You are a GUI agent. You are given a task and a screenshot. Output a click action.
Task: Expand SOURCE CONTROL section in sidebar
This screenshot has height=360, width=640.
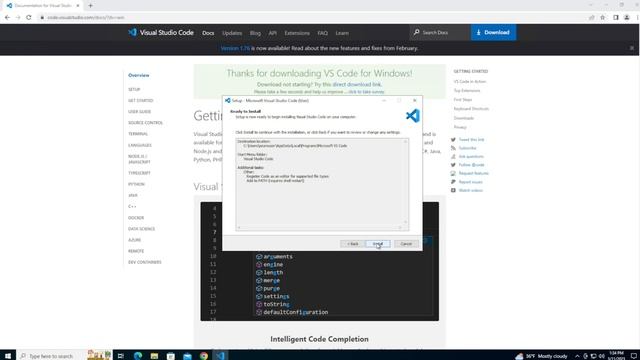[145, 123]
